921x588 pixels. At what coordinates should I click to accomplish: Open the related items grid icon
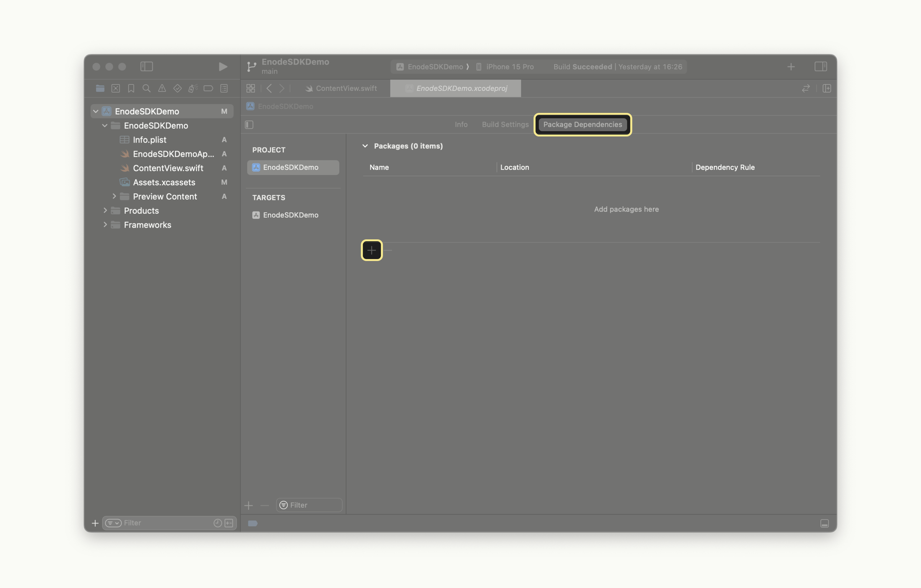point(251,89)
